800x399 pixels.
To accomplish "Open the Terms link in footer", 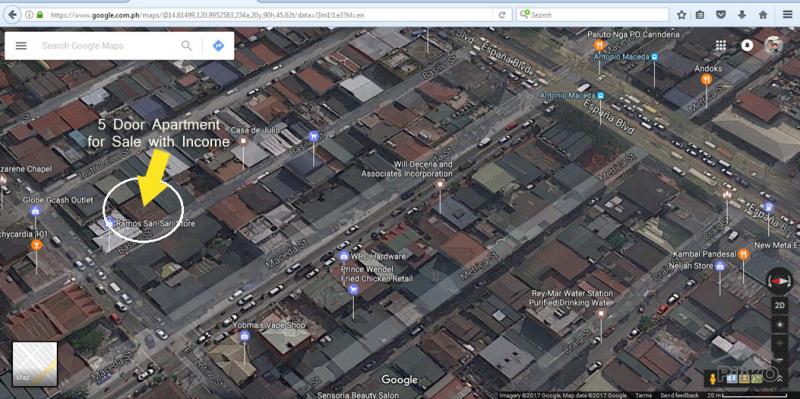I will coord(643,395).
